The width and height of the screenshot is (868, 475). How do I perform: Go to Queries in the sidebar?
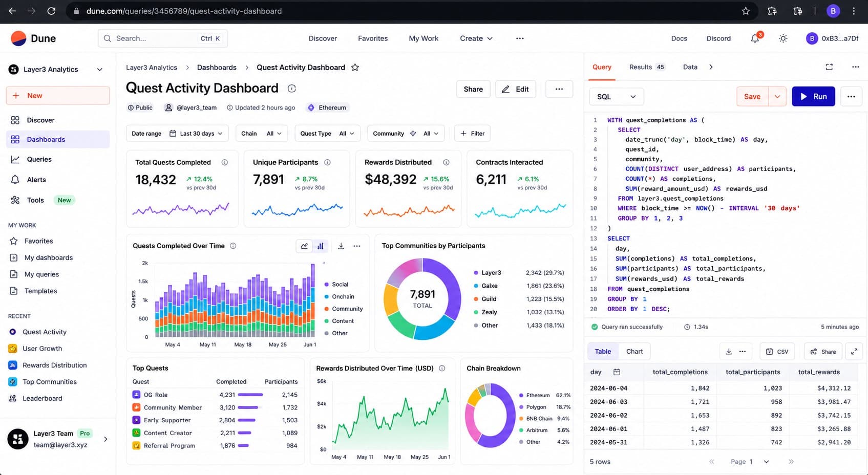pyautogui.click(x=58, y=160)
